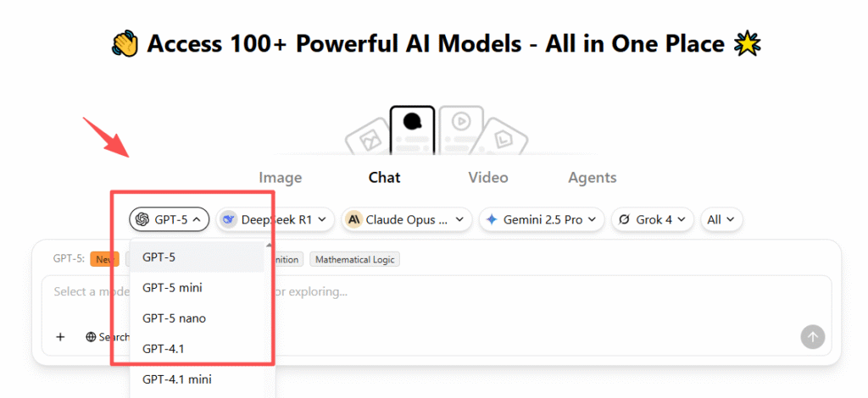Viewport: 868px width, 398px height.
Task: Click the DeepSeek whale logo
Action: pos(229,219)
